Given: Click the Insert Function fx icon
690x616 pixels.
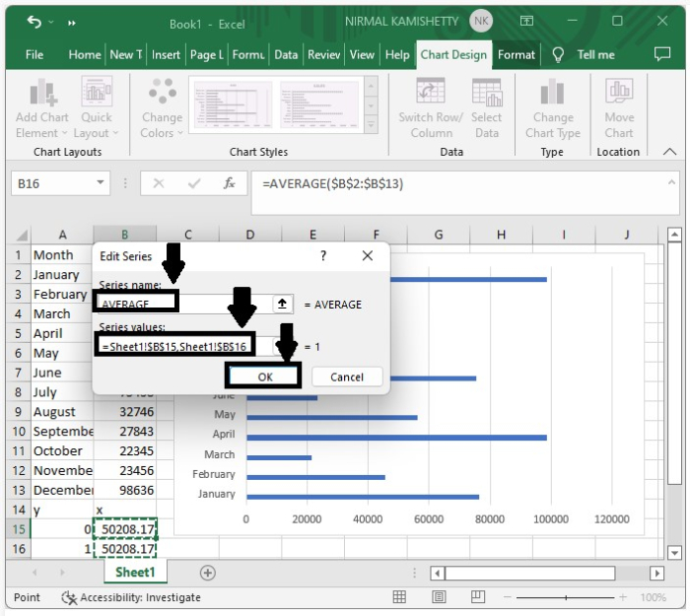Looking at the screenshot, I should [x=230, y=183].
